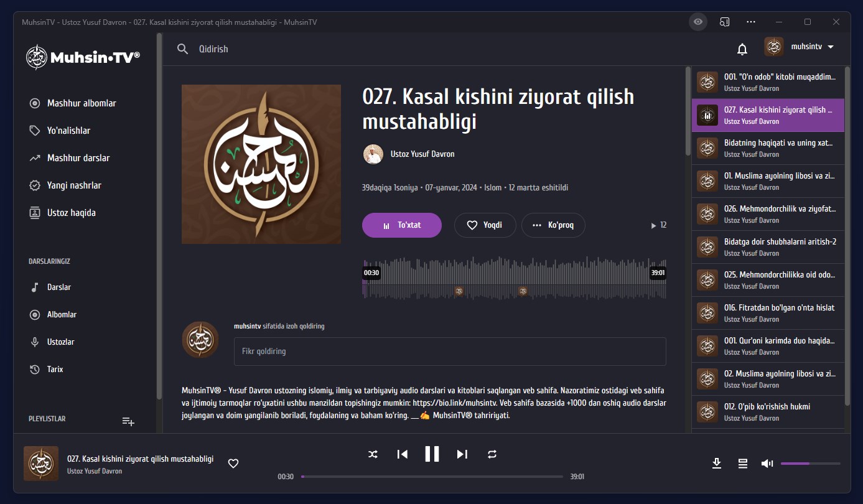Open the notifications bell
Viewport: 863px width, 504px height.
(742, 49)
